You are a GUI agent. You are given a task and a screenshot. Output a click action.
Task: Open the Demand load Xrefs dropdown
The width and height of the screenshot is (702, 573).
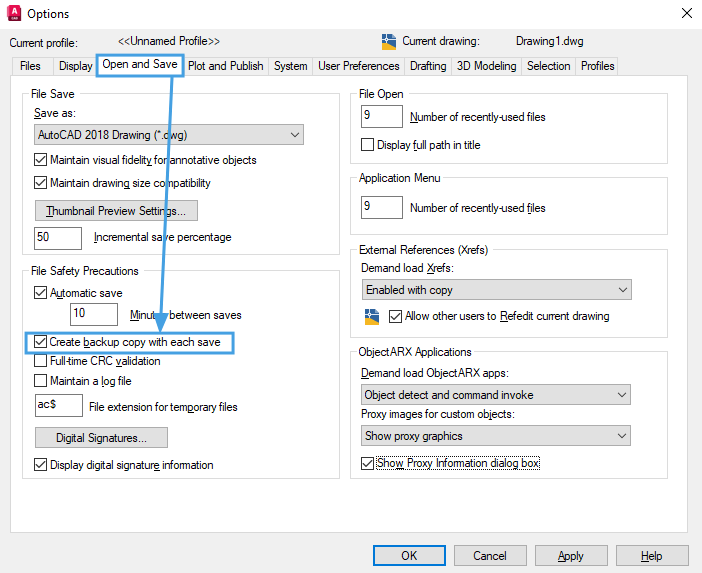click(x=497, y=290)
